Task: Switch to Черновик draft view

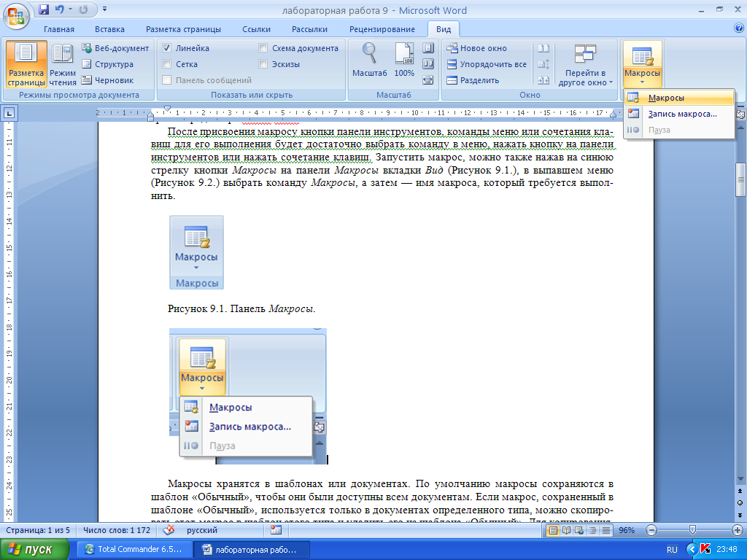Action: 108,80
